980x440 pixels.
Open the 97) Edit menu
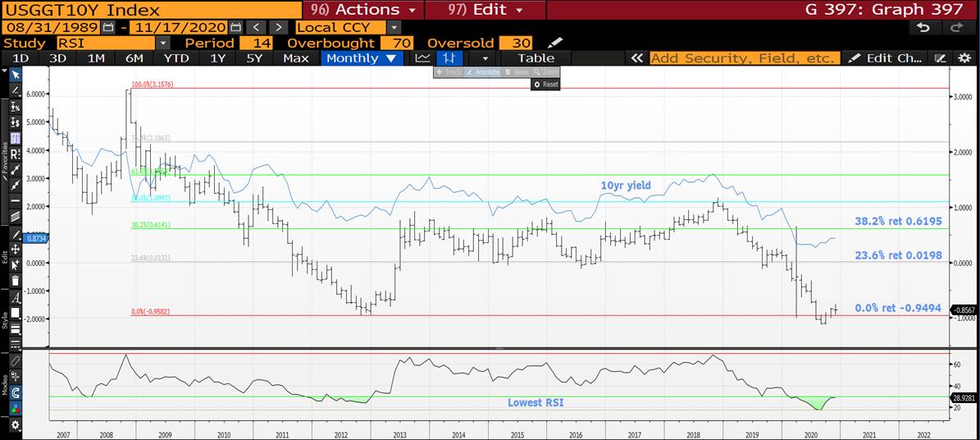(485, 9)
